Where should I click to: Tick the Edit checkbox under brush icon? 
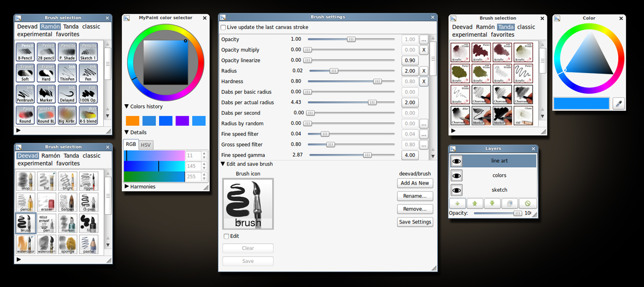226,236
